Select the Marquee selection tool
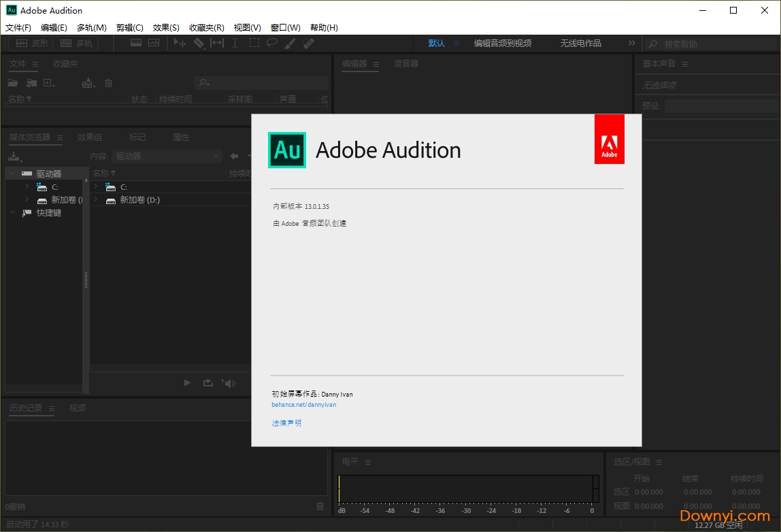 [x=254, y=43]
